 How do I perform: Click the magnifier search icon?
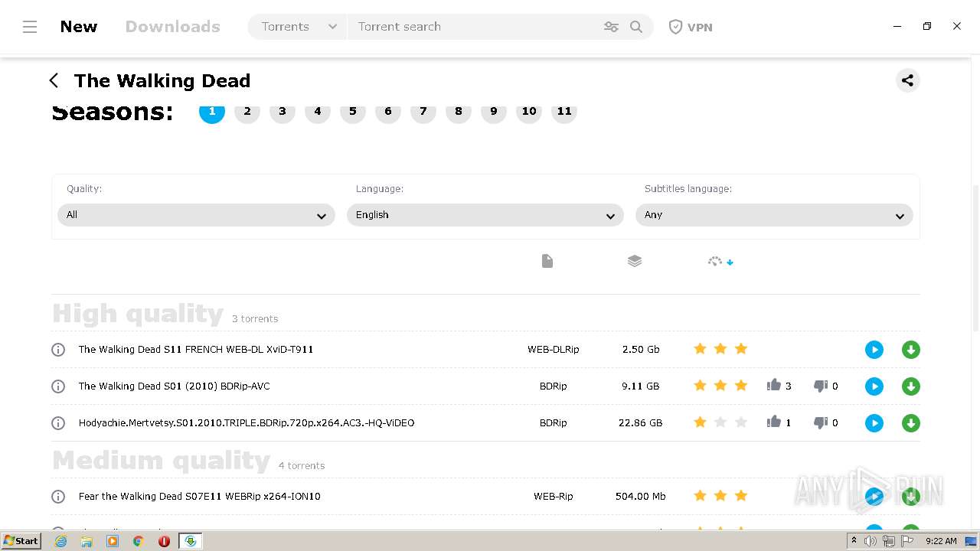coord(636,27)
